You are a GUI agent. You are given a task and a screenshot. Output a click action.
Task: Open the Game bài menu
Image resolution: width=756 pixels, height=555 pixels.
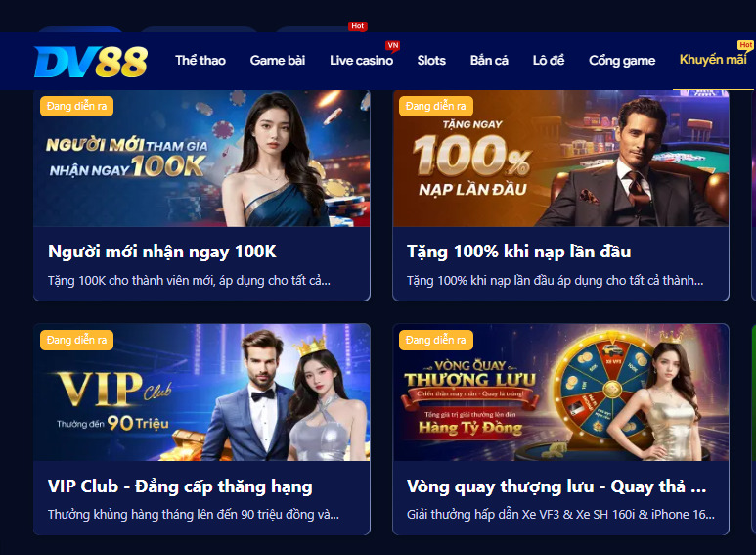click(277, 61)
